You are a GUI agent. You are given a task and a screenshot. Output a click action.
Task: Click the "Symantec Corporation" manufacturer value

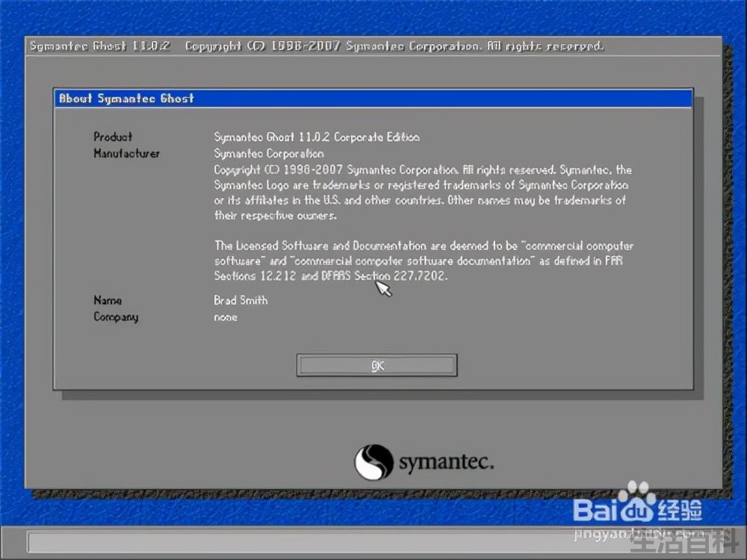click(x=269, y=153)
